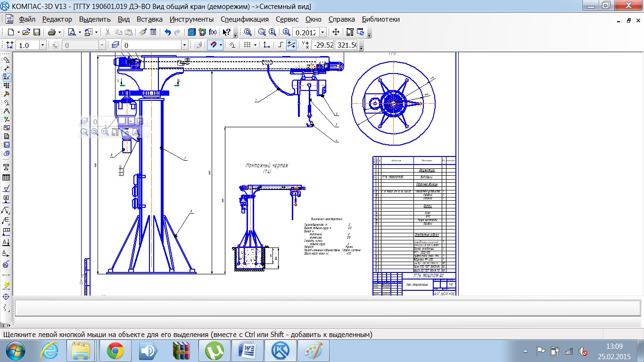Toggle the local coordinate system button
This screenshot has height=362, width=644.
pyautogui.click(x=266, y=45)
